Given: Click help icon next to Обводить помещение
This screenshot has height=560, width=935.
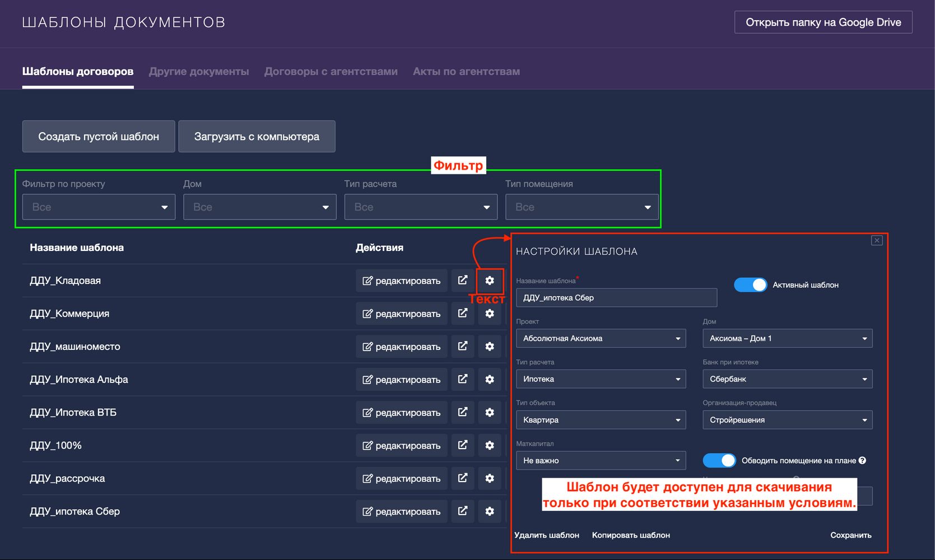Looking at the screenshot, I should pos(862,460).
